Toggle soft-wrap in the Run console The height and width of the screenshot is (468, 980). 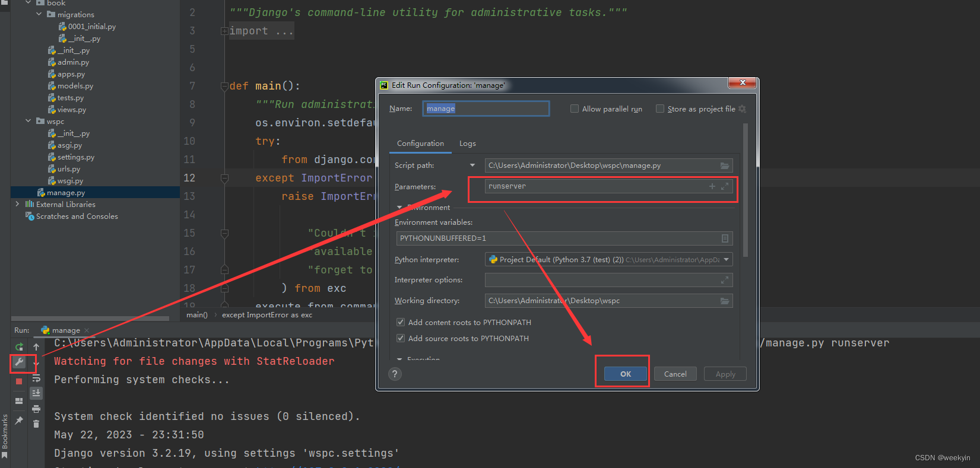36,378
